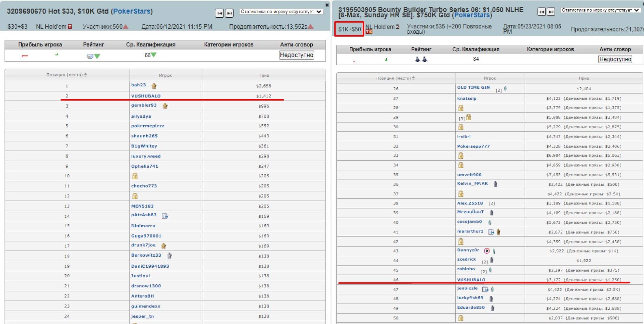Sort left table by Позиция (место) column
Image resolution: width=644 pixels, height=324 pixels.
[x=66, y=75]
